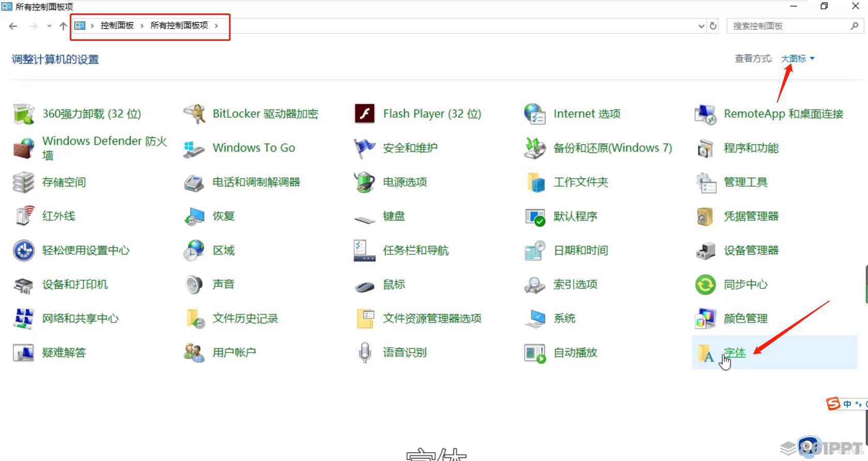The height and width of the screenshot is (461, 868).
Task: Open the 字体 fonts link
Action: [x=735, y=352]
